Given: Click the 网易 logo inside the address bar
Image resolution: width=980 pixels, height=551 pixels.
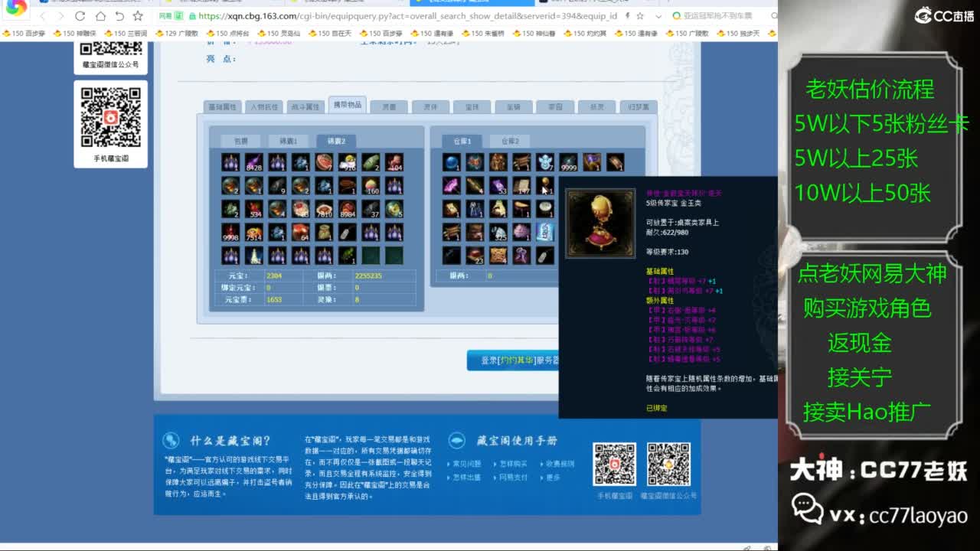Looking at the screenshot, I should (164, 15).
